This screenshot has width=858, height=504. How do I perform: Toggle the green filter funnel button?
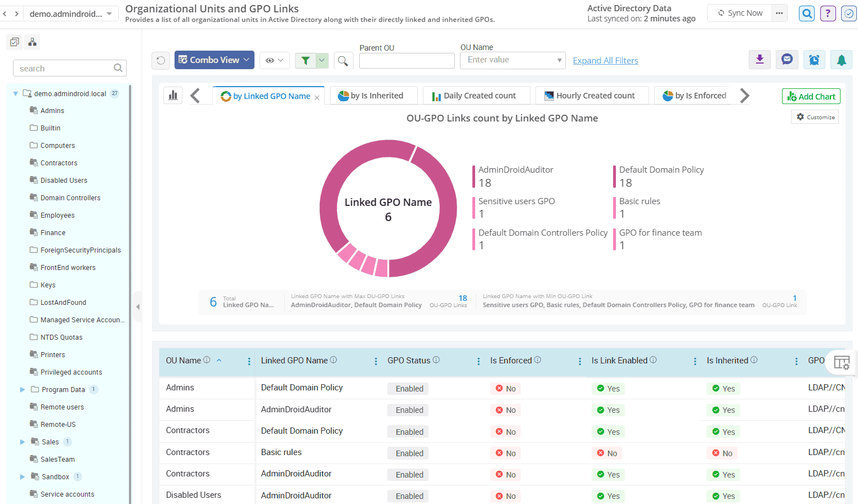point(305,60)
